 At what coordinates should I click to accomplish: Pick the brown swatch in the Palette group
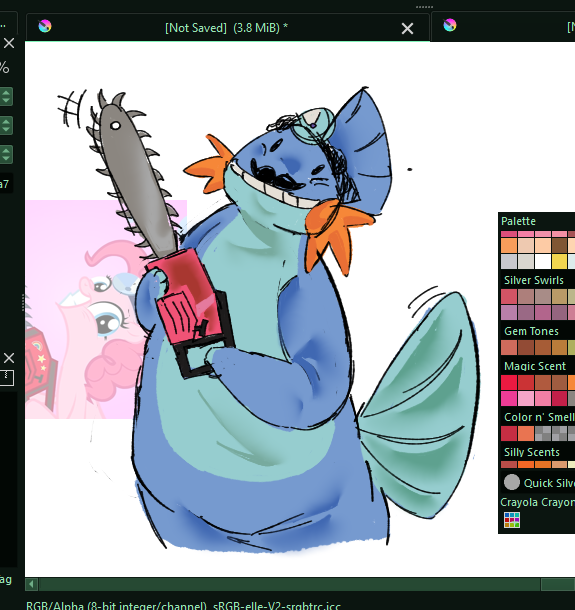559,245
